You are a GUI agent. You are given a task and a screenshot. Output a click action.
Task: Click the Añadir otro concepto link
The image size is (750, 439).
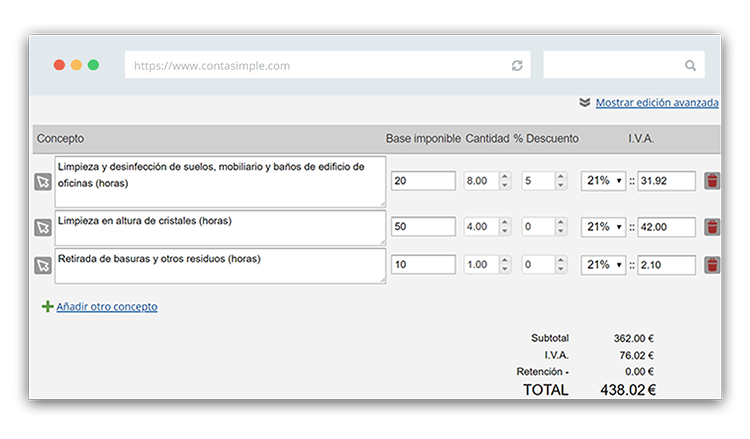107,307
